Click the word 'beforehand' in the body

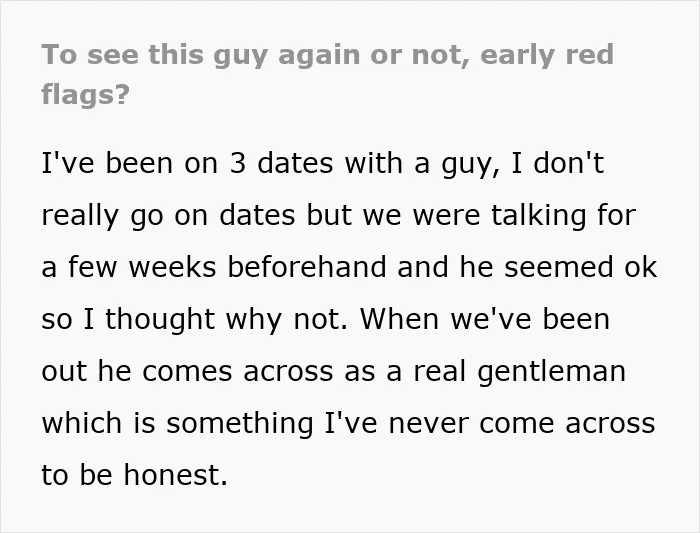tap(307, 267)
